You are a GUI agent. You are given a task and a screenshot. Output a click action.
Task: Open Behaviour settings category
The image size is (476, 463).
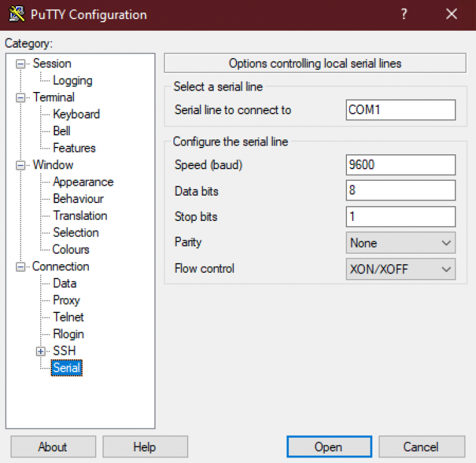point(78,199)
